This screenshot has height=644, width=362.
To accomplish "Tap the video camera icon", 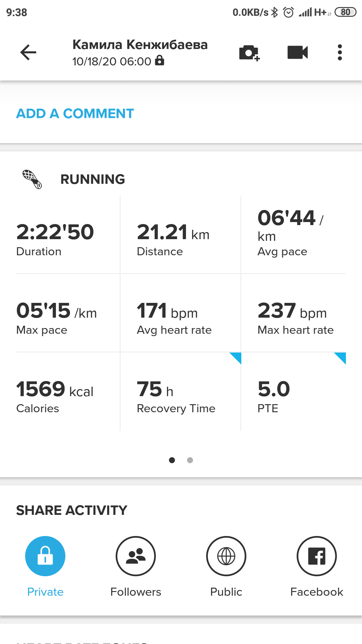I will coord(298,52).
